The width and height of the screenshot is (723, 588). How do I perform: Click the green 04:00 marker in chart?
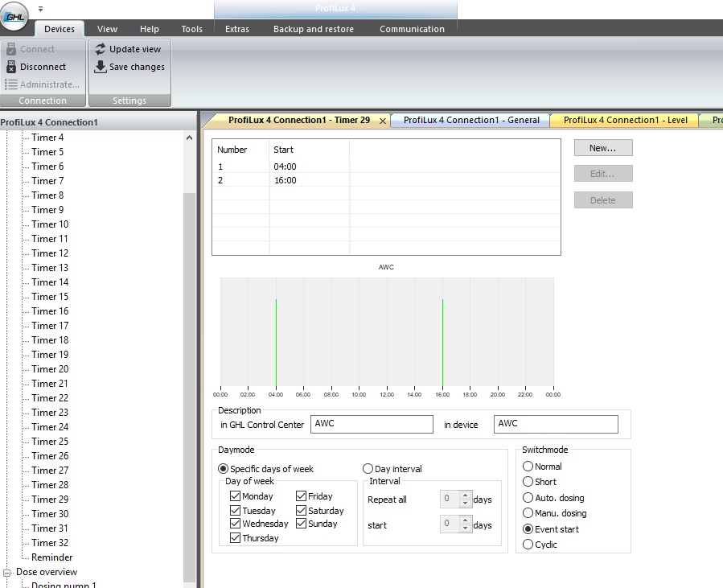276,343
